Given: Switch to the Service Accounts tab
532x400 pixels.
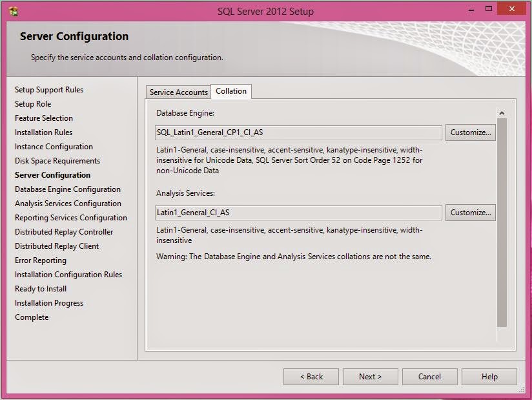Looking at the screenshot, I should 178,92.
